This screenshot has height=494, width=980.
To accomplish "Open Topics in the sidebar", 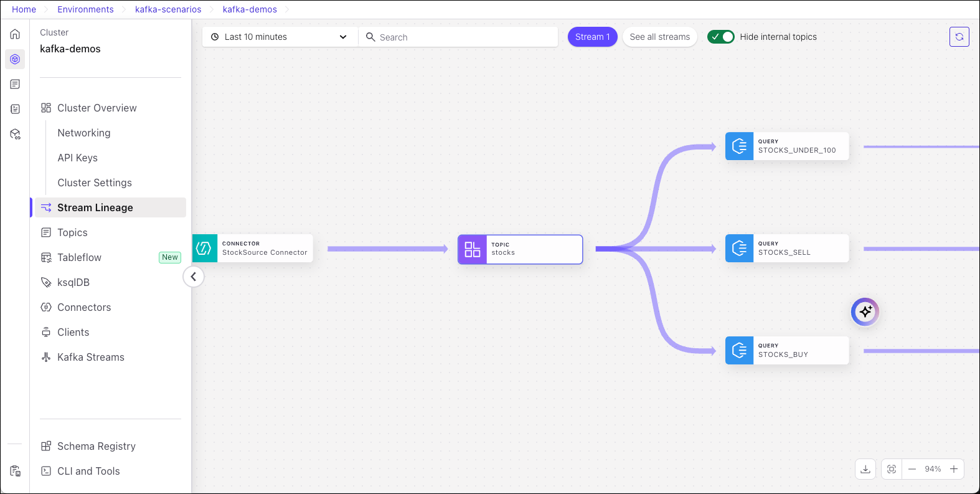I will [72, 232].
